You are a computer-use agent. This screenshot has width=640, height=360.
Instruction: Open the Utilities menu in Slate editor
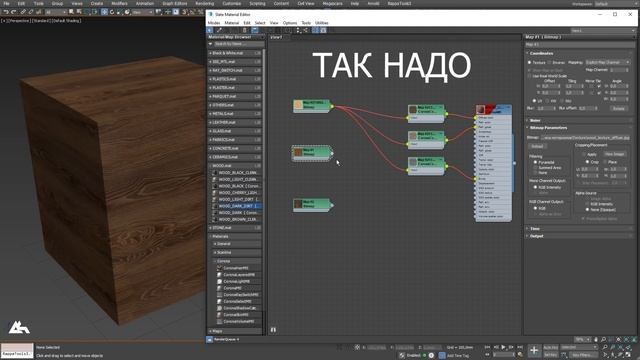(x=322, y=23)
